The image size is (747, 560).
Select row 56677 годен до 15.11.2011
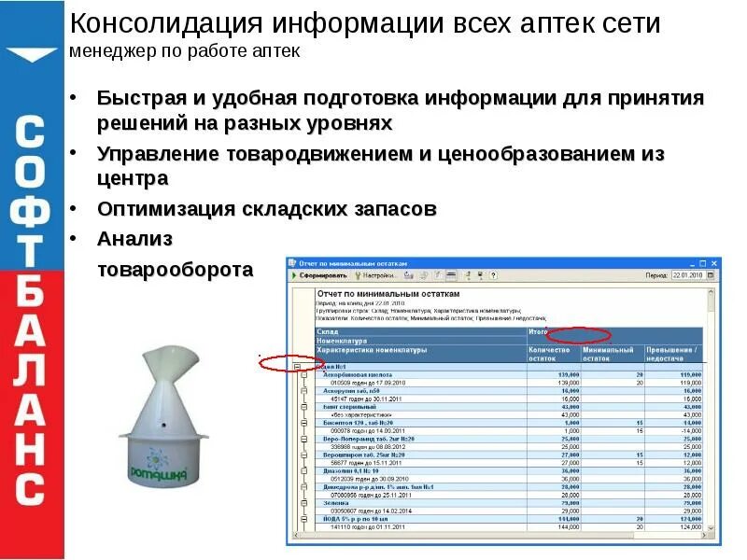(509, 463)
